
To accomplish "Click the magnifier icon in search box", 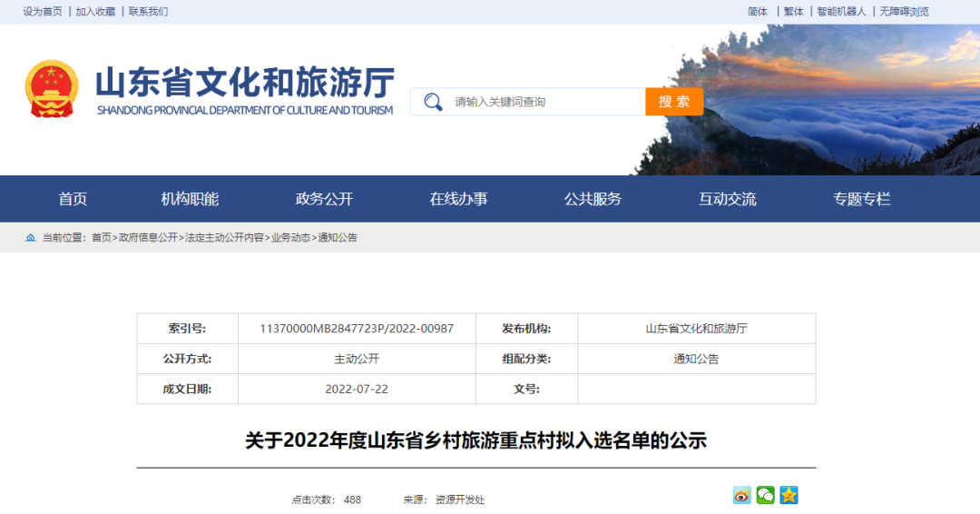I will point(433,102).
